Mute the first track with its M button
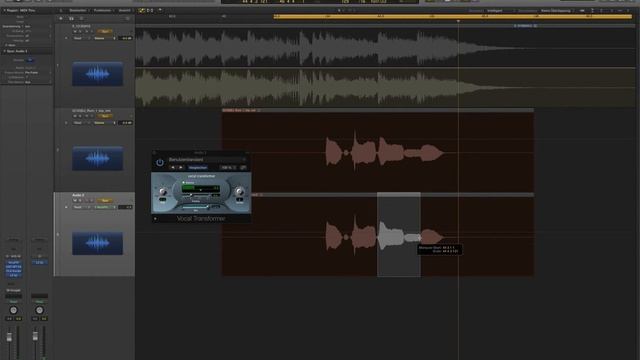Viewport: 640px width, 360px height. (75, 31)
